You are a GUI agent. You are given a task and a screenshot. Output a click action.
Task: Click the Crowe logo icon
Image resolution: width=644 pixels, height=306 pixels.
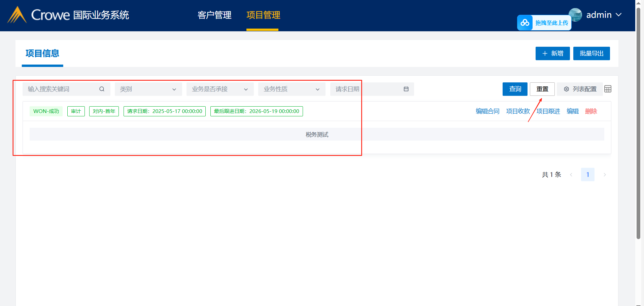coord(17,15)
